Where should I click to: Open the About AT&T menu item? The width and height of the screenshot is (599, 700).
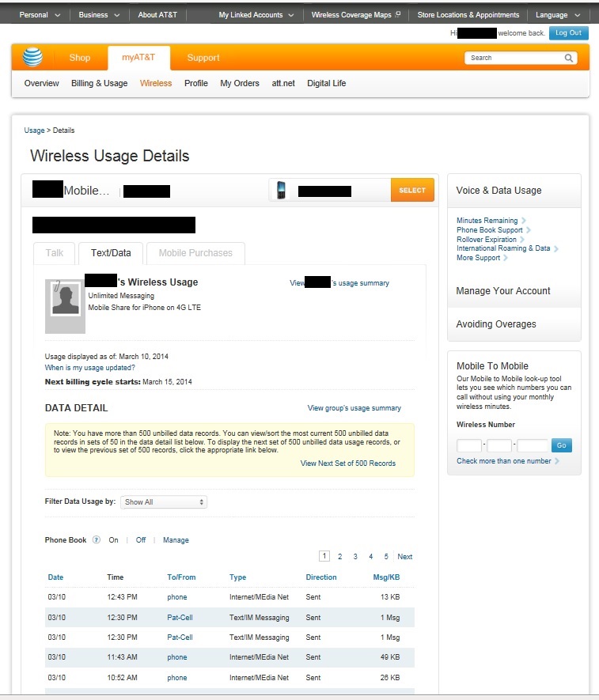(x=157, y=15)
